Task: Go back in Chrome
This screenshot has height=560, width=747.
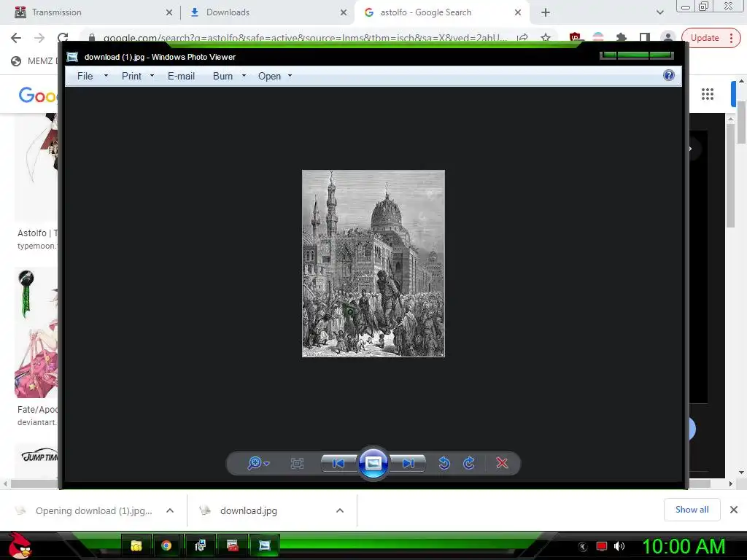Action: pos(16,38)
